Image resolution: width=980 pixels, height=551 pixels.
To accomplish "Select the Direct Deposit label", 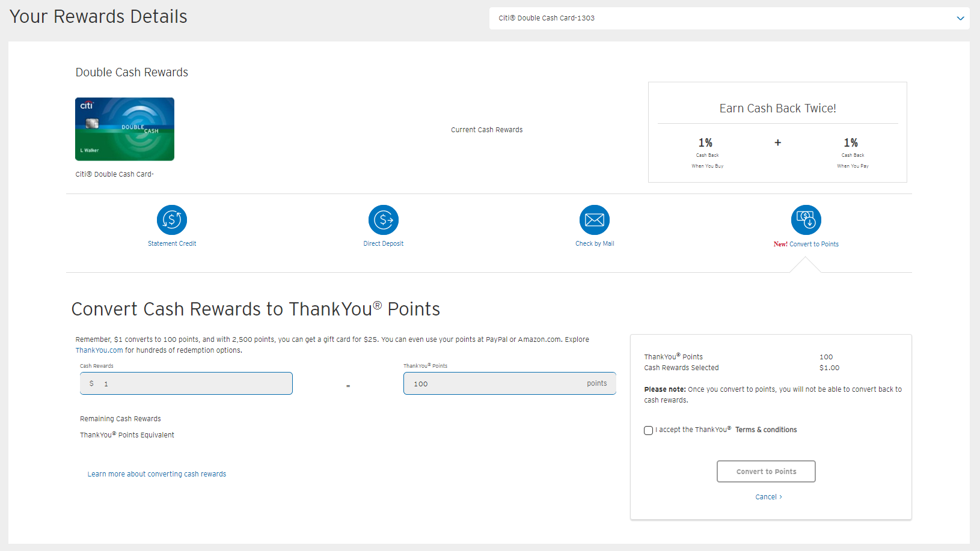I will [x=384, y=243].
